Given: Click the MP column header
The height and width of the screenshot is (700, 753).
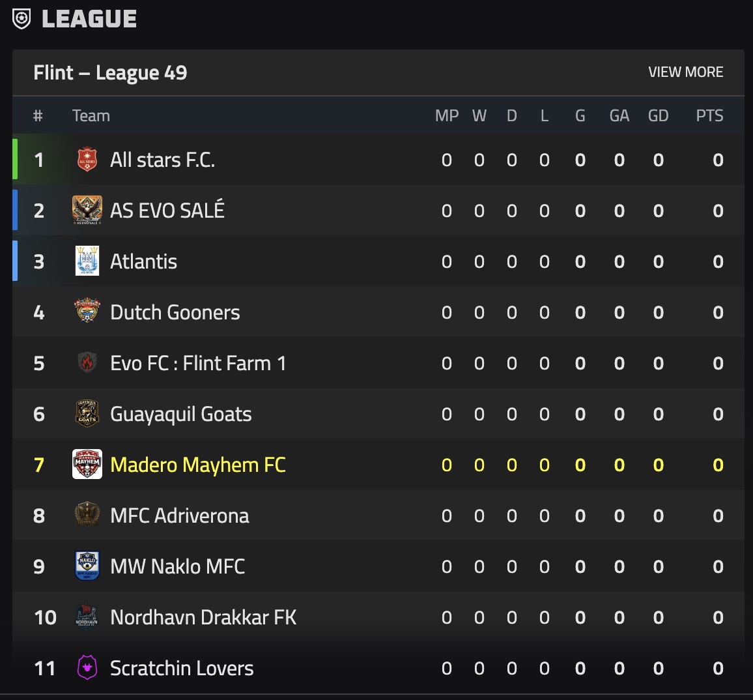Looking at the screenshot, I should [447, 116].
